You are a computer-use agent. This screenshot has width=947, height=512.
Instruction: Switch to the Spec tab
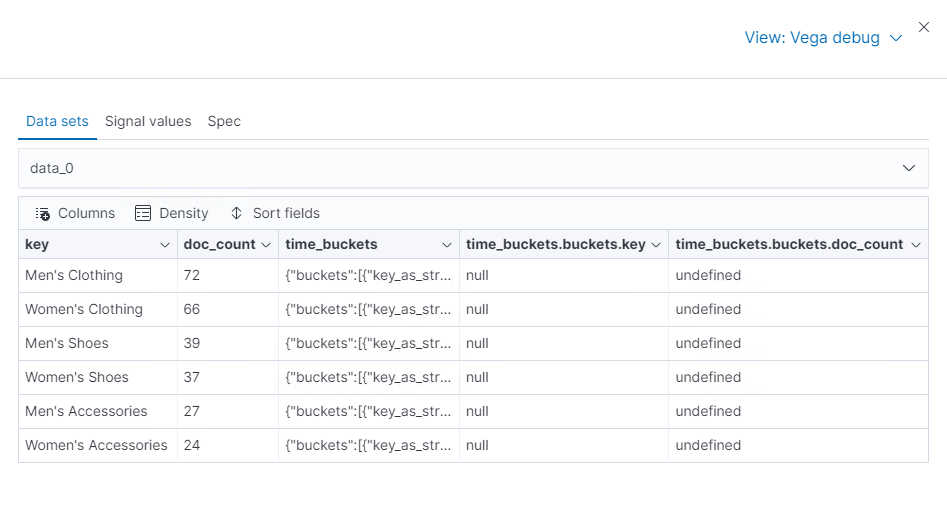tap(224, 121)
